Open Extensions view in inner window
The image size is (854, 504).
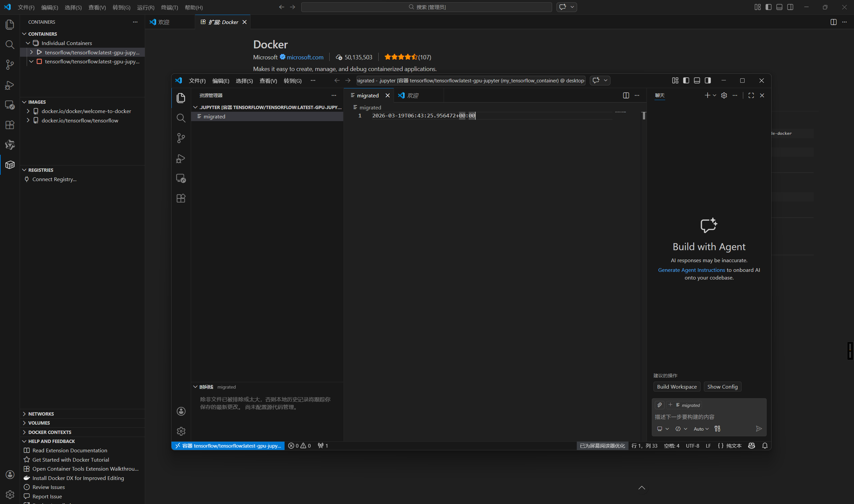(181, 198)
